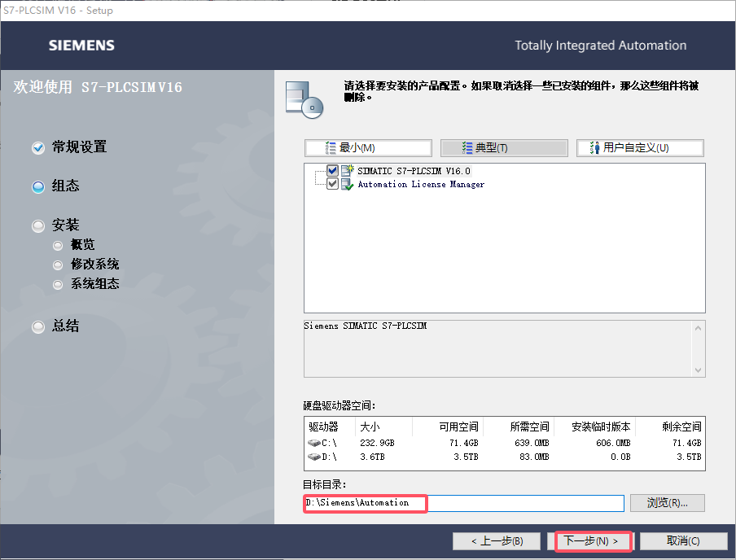Select the 安装 step indicator
Image resolution: width=736 pixels, height=560 pixels.
pos(38,226)
